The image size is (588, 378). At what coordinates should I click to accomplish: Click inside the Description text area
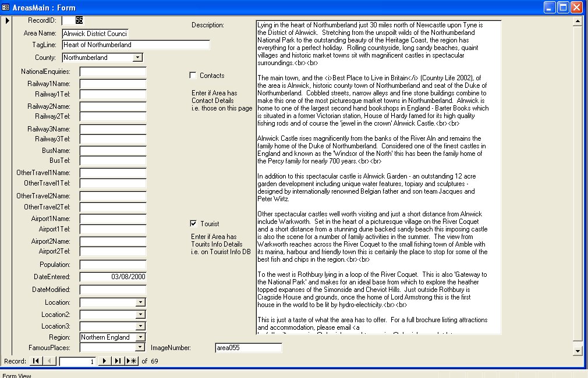tap(379, 177)
